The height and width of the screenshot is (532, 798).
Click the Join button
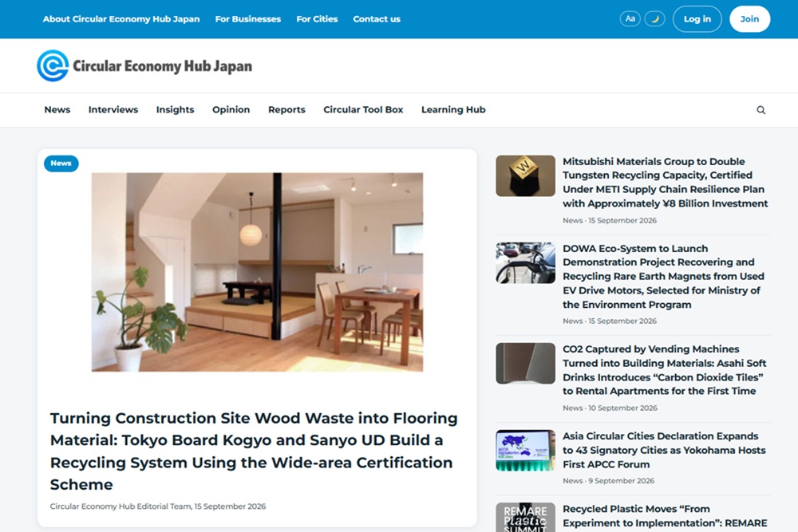pyautogui.click(x=749, y=19)
